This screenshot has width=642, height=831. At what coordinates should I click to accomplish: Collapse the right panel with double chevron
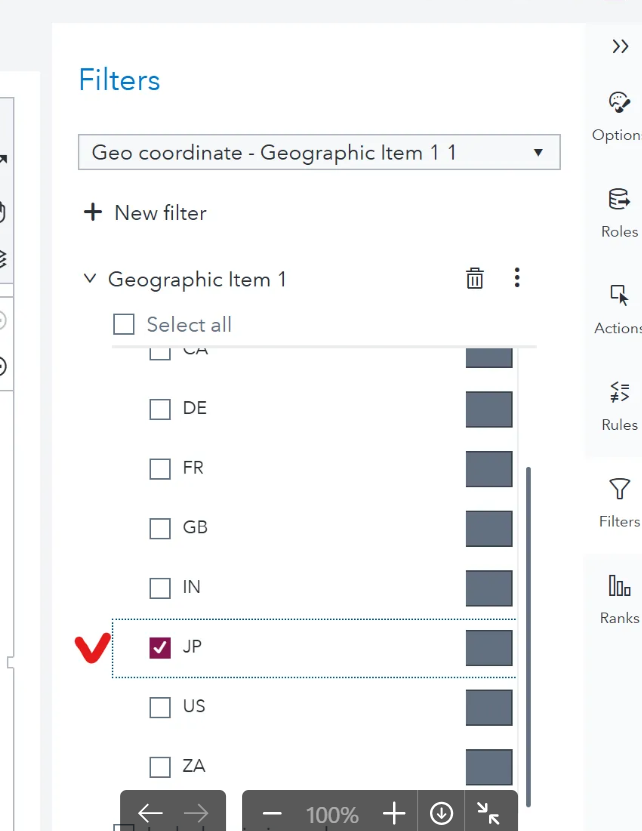point(620,45)
